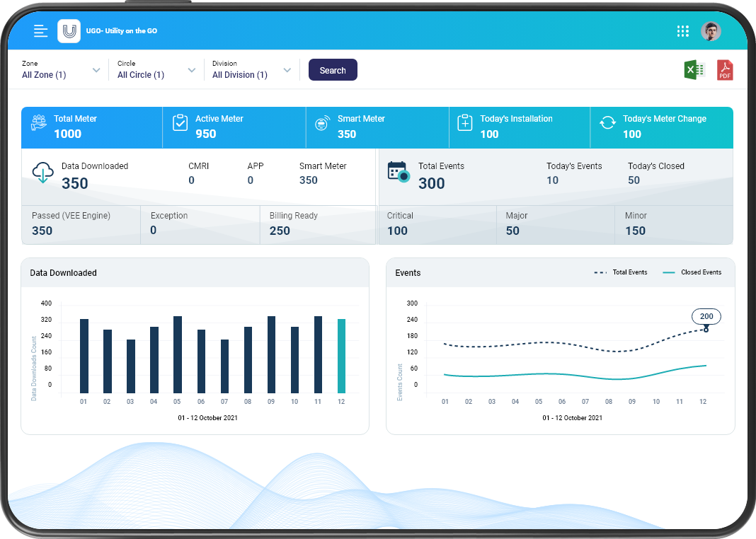Click the UGO app logo

pos(69,31)
